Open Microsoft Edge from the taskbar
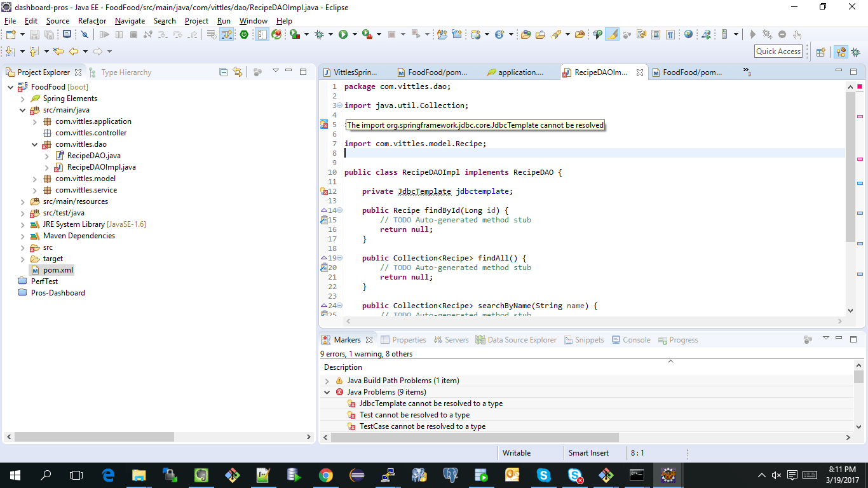Screen dimensions: 868x488 108,475
